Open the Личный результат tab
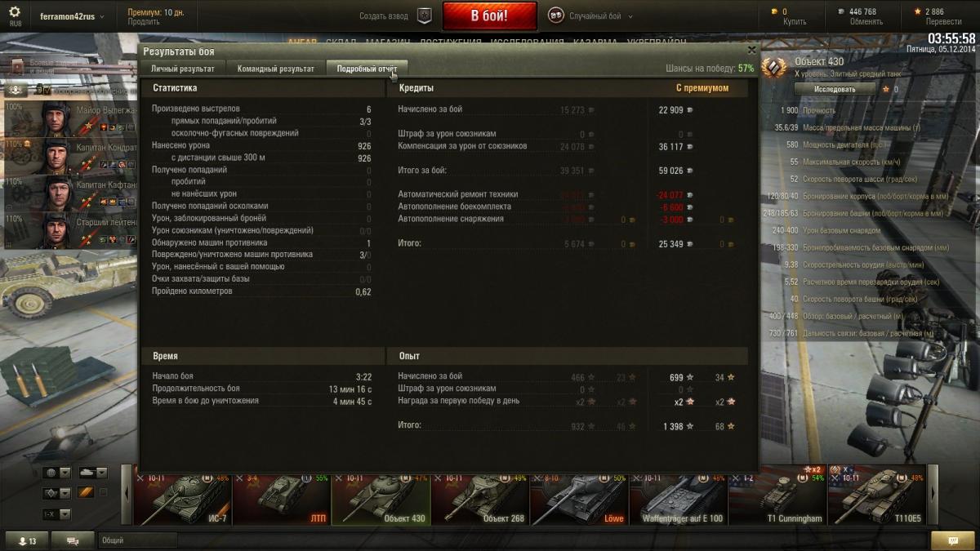The image size is (980, 551). [183, 69]
